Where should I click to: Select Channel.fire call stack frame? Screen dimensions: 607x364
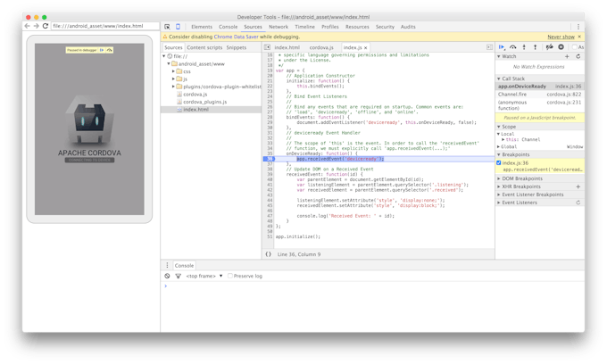(x=540, y=95)
